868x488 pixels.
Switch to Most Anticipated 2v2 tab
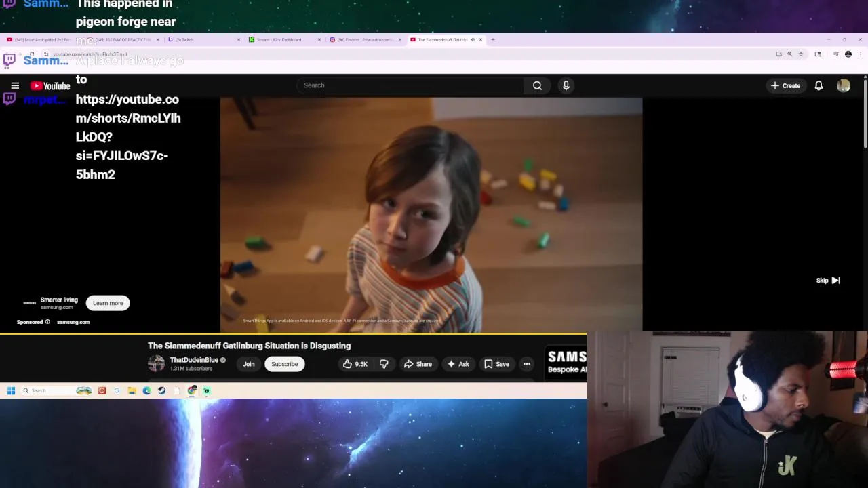pyautogui.click(x=41, y=39)
